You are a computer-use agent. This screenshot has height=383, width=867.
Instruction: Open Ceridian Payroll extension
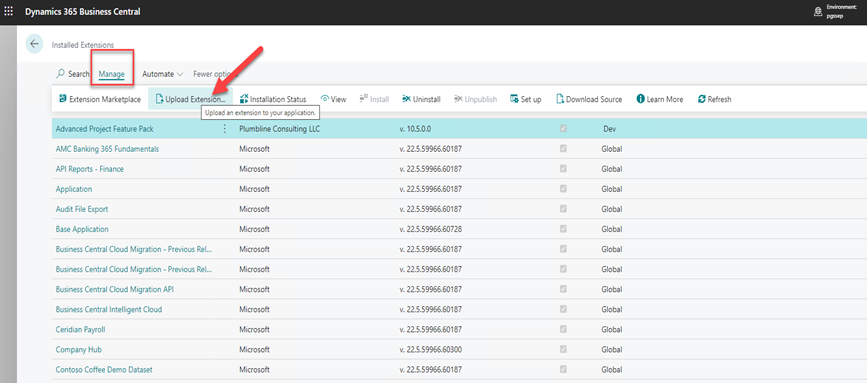[x=80, y=329]
